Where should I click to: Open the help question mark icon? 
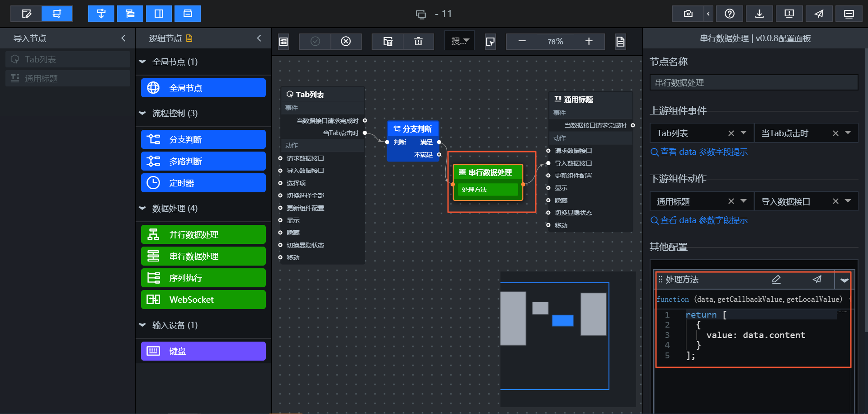729,14
